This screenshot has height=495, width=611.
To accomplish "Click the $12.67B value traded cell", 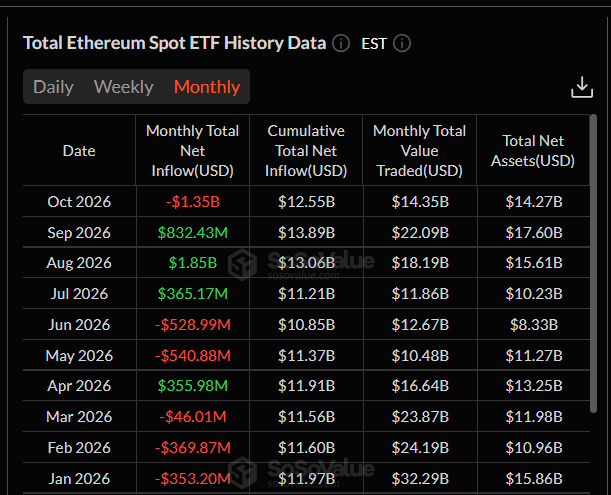I will click(420, 324).
